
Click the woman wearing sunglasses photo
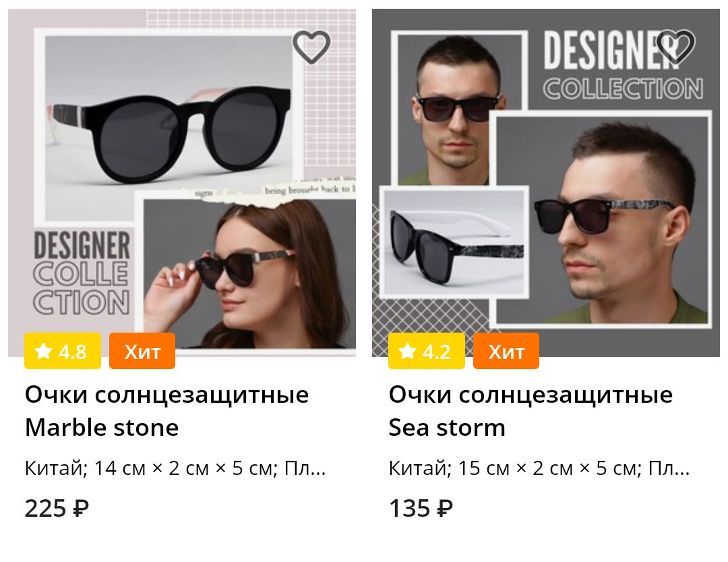(249, 273)
